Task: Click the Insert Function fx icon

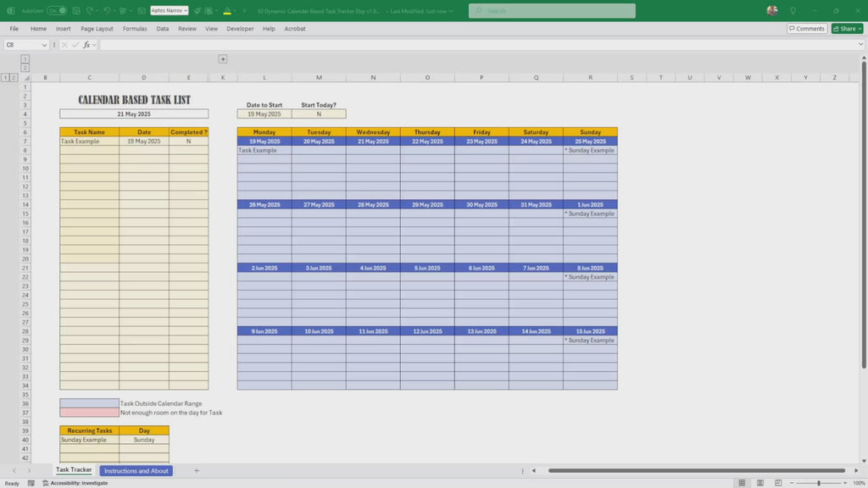Action: pos(86,45)
